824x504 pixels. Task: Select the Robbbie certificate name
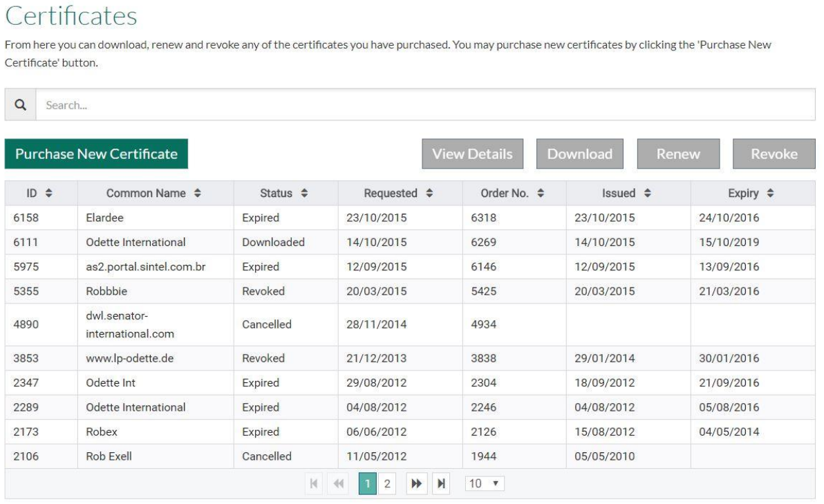coord(106,291)
